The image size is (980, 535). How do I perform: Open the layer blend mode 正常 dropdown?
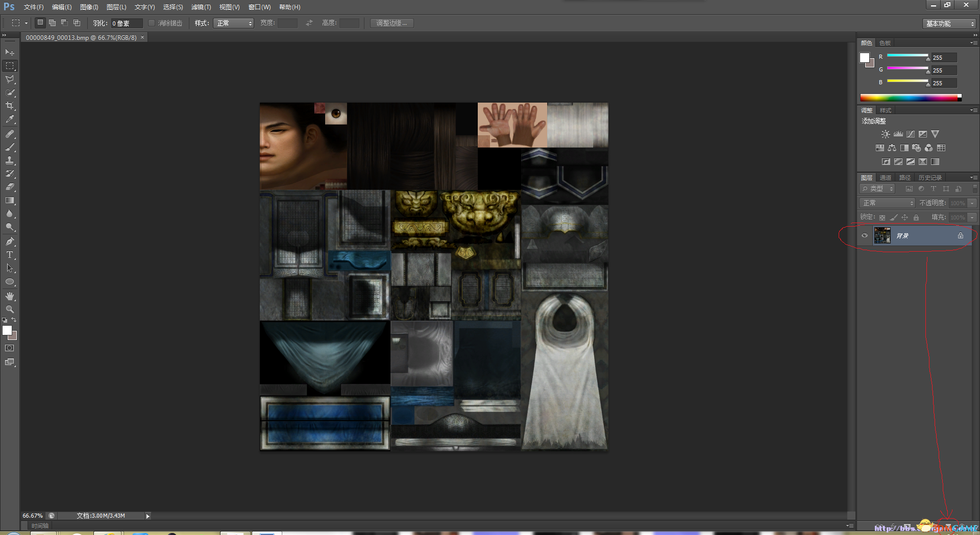[x=887, y=203]
